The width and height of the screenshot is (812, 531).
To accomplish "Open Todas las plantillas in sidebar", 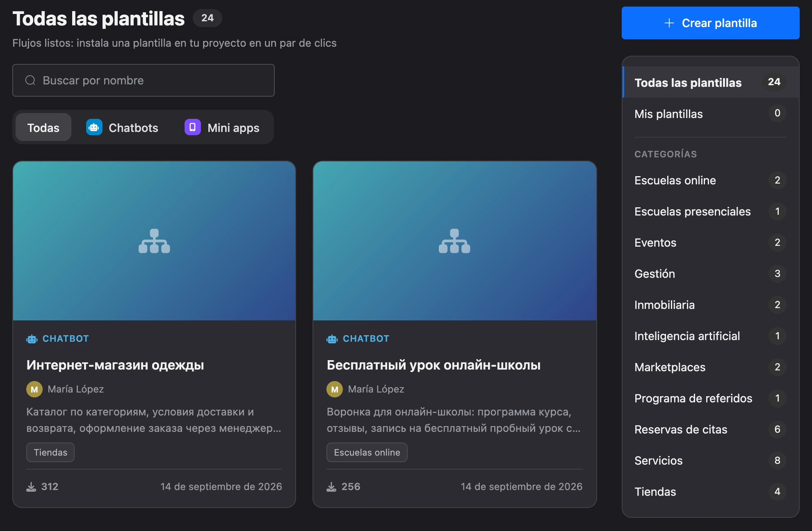I will click(x=710, y=82).
